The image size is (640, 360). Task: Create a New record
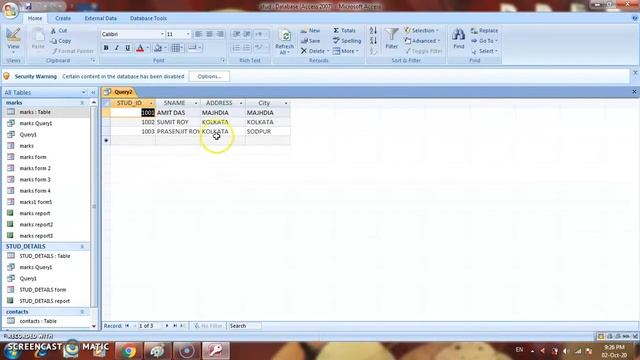point(311,31)
